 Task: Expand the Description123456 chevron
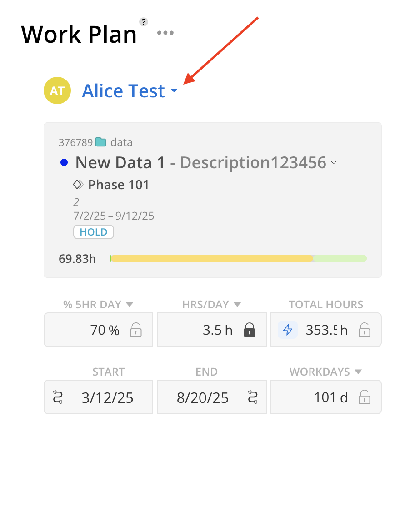tap(334, 162)
